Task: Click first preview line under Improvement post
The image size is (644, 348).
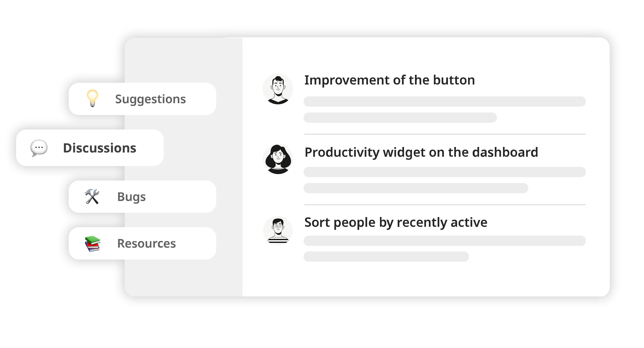Action: pyautogui.click(x=444, y=101)
